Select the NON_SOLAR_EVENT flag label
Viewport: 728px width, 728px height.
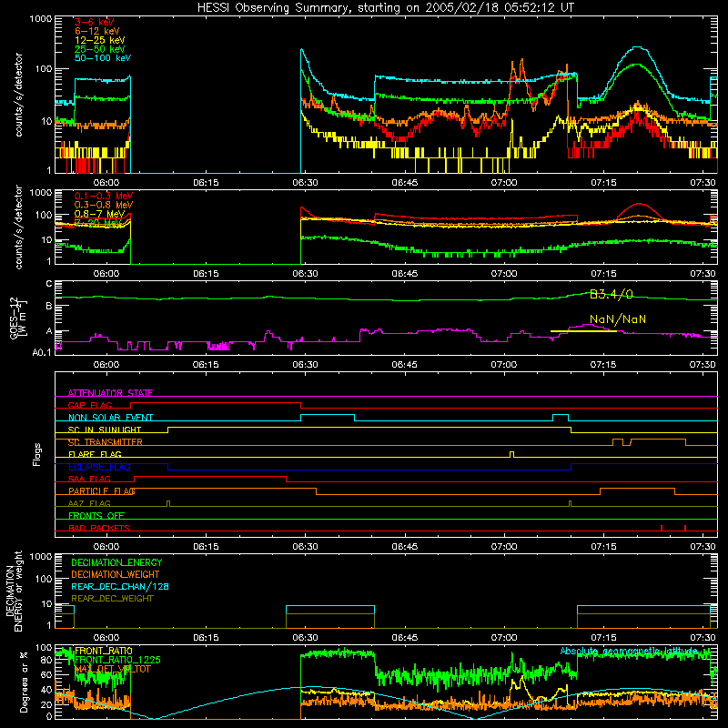coord(110,418)
